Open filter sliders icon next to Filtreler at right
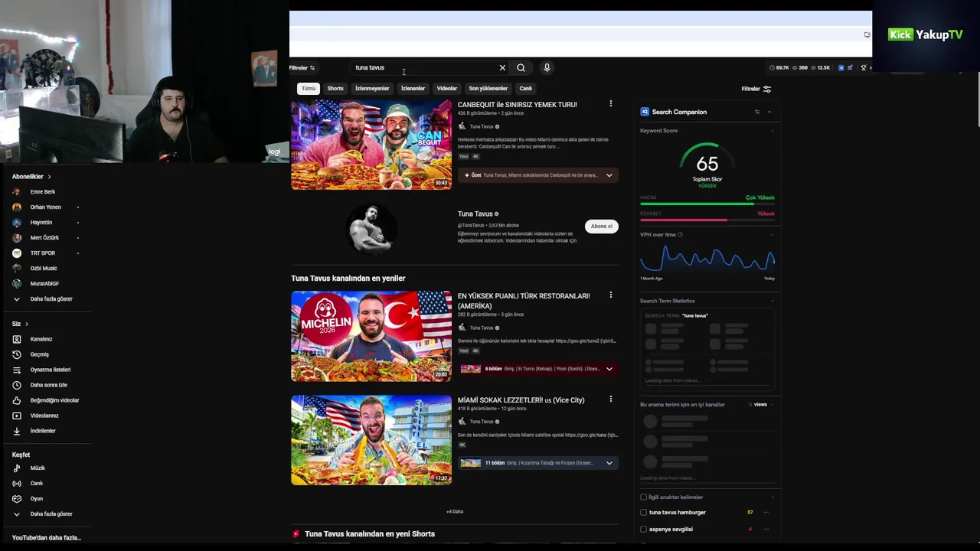Image resolution: width=980 pixels, height=551 pixels. point(767,89)
